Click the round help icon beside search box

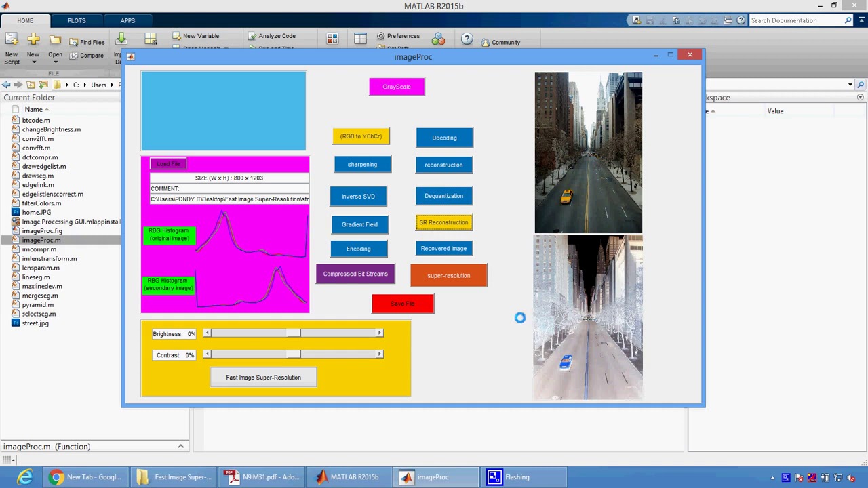tap(741, 20)
